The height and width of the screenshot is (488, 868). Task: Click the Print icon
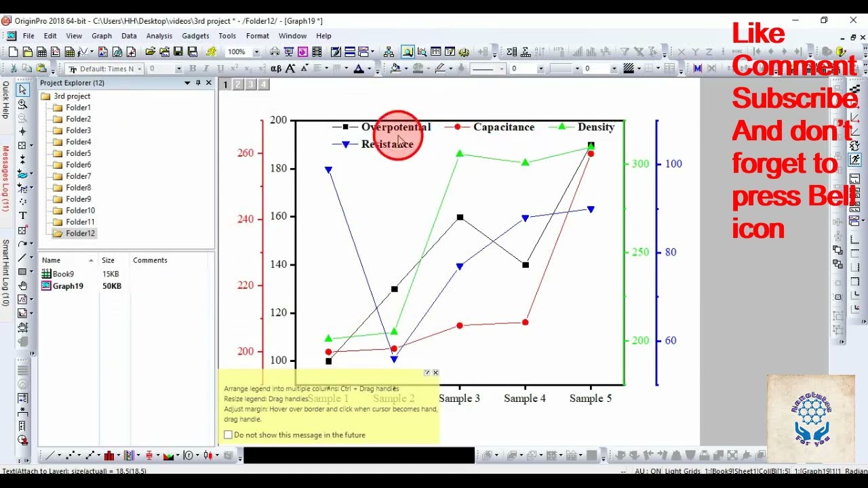coord(275,52)
